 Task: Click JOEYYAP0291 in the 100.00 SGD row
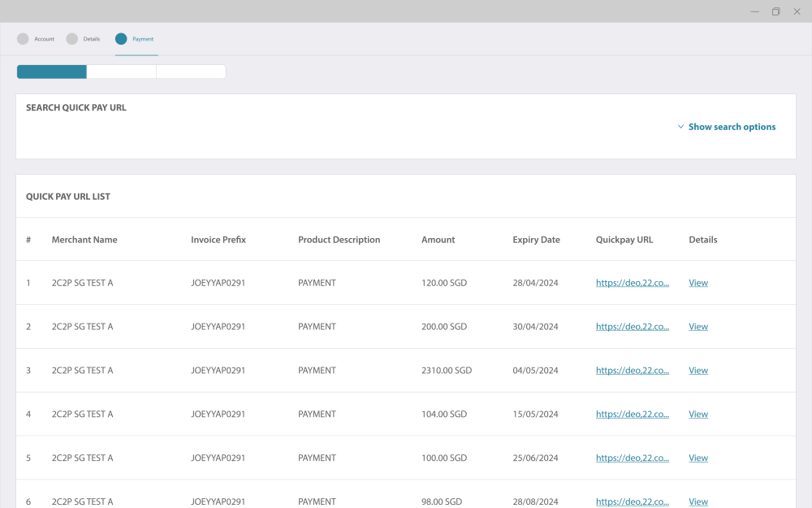218,458
